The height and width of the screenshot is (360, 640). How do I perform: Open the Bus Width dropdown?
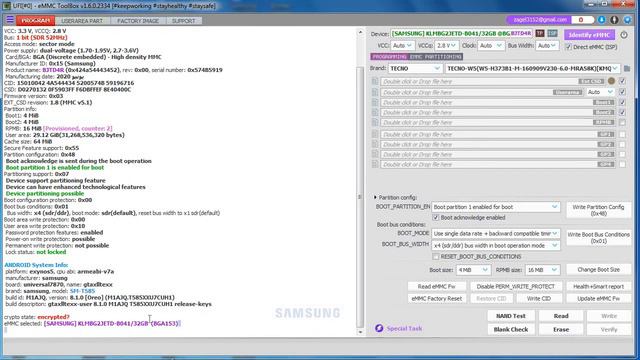pyautogui.click(x=547, y=46)
